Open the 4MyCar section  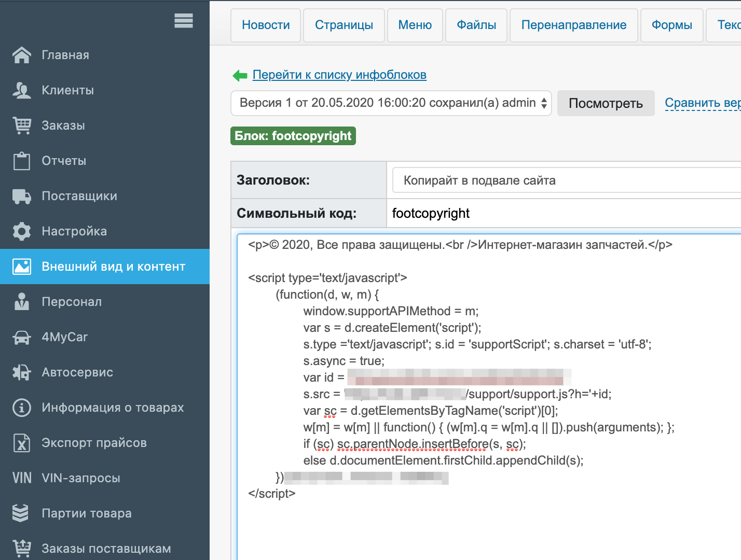tap(105, 337)
